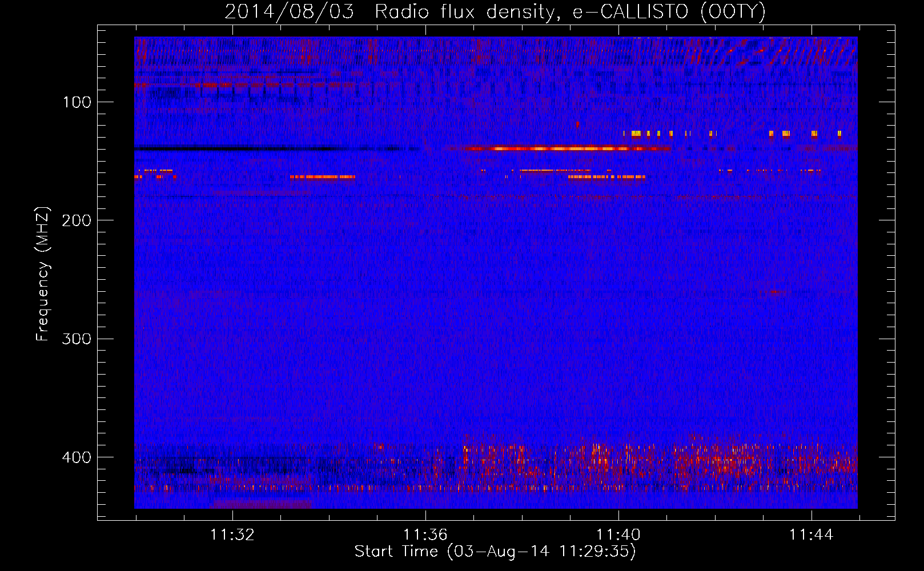Select the 'Frequency (MHZ)' axis label
Image resolution: width=924 pixels, height=571 pixels.
(x=43, y=274)
